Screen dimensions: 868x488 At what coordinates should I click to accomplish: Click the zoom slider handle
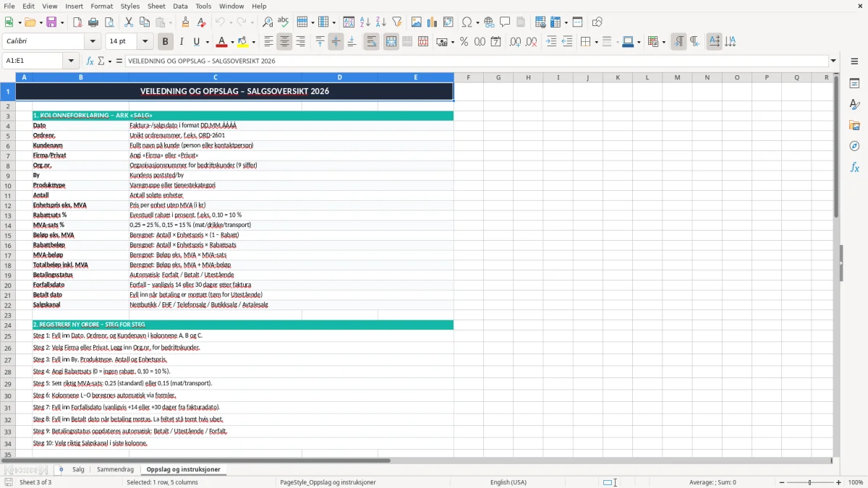click(x=809, y=482)
